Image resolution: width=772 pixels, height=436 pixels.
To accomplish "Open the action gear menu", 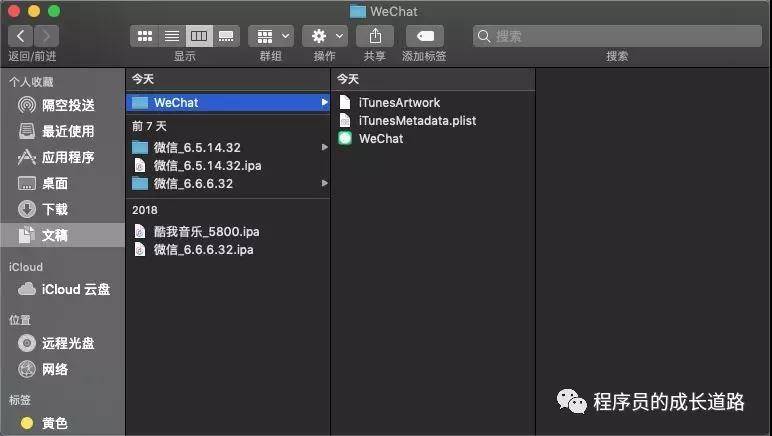I will [325, 36].
